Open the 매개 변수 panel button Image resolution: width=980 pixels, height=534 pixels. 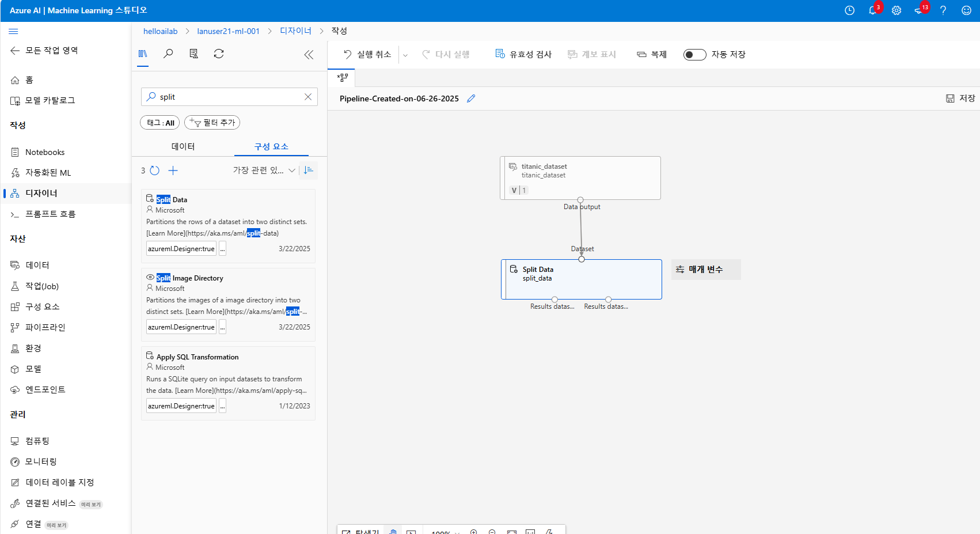point(706,270)
